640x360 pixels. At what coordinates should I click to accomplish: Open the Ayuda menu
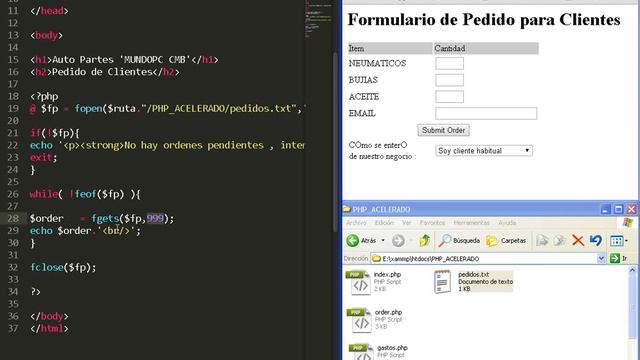click(x=507, y=223)
